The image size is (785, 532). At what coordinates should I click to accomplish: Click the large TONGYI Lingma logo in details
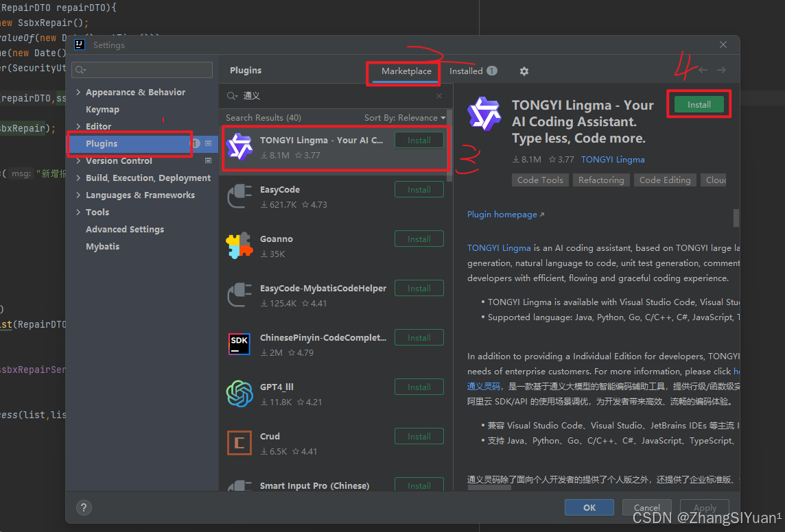(484, 114)
